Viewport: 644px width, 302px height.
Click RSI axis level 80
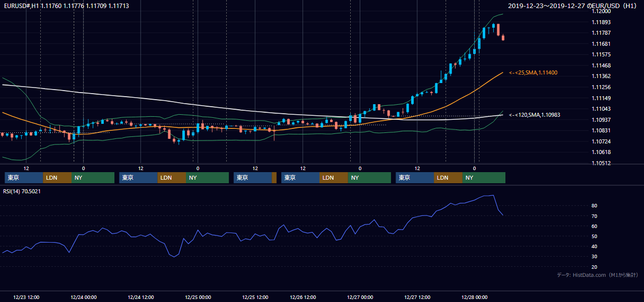(595, 206)
